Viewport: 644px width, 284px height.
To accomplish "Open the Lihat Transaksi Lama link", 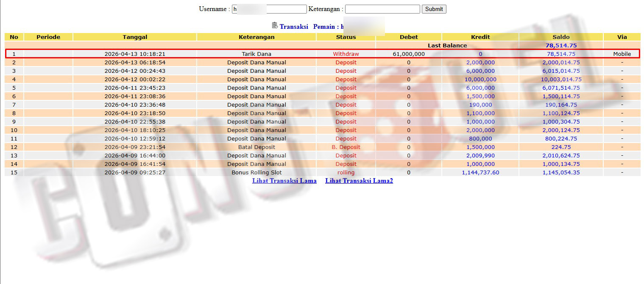I will click(x=284, y=181).
